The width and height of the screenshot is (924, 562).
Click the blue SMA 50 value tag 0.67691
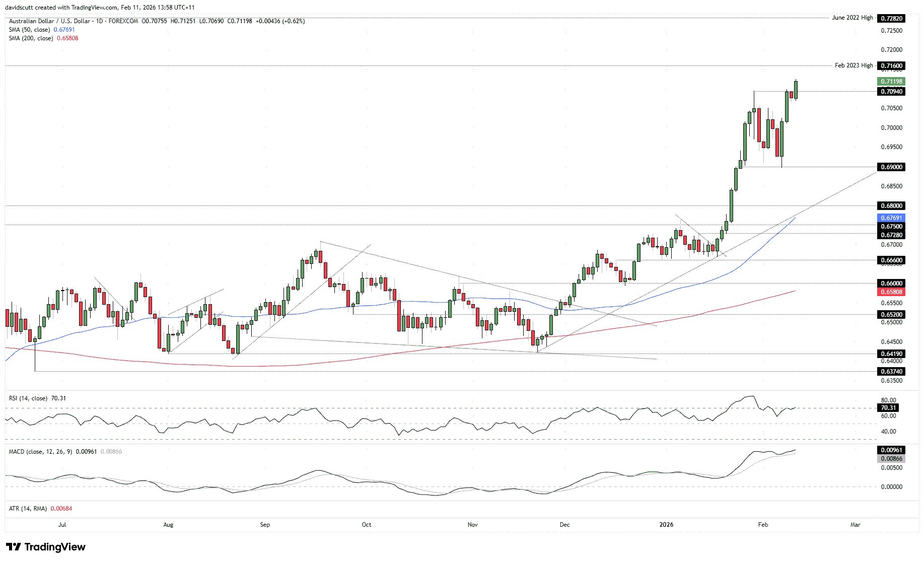pyautogui.click(x=891, y=218)
